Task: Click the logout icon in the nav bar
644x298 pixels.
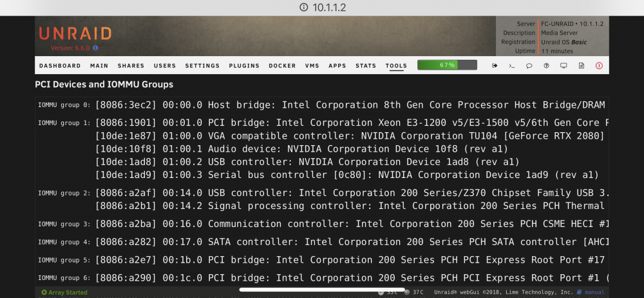Action: coord(495,65)
